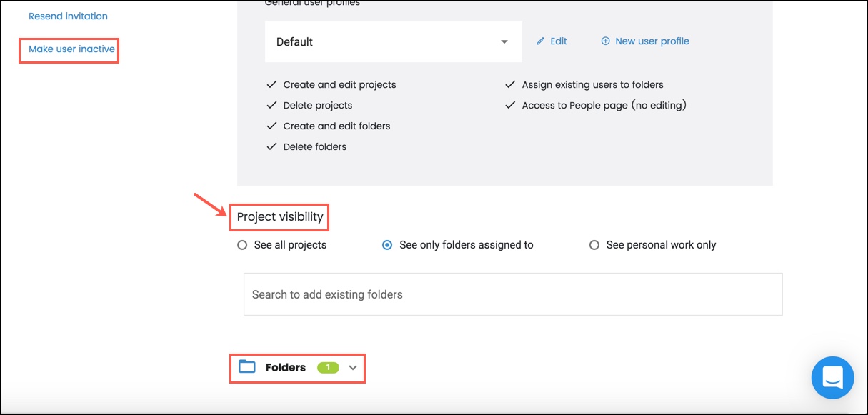Click the plus circle New user profile icon
868x415 pixels.
coord(605,41)
